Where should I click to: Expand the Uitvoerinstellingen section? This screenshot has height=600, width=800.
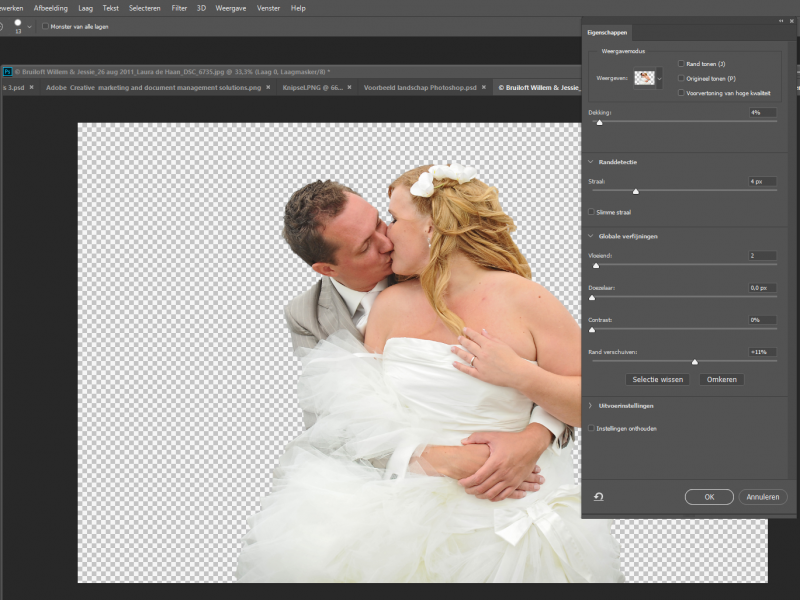(x=591, y=406)
